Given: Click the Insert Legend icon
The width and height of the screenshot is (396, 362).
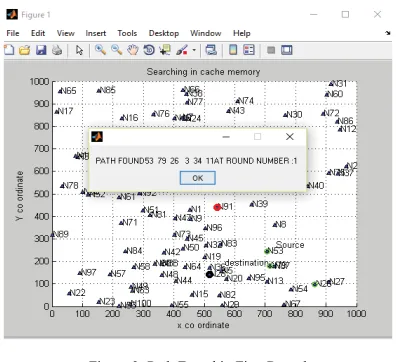Looking at the screenshot, I should [249, 50].
